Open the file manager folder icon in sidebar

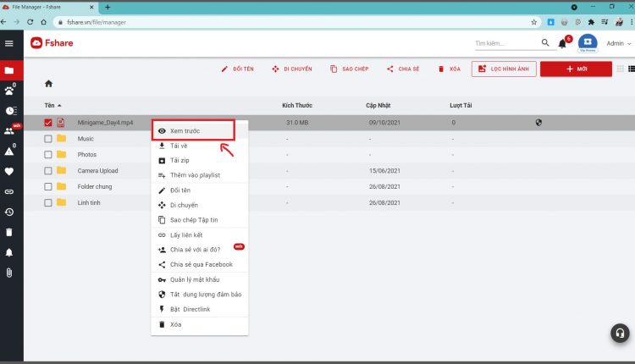tap(9, 70)
